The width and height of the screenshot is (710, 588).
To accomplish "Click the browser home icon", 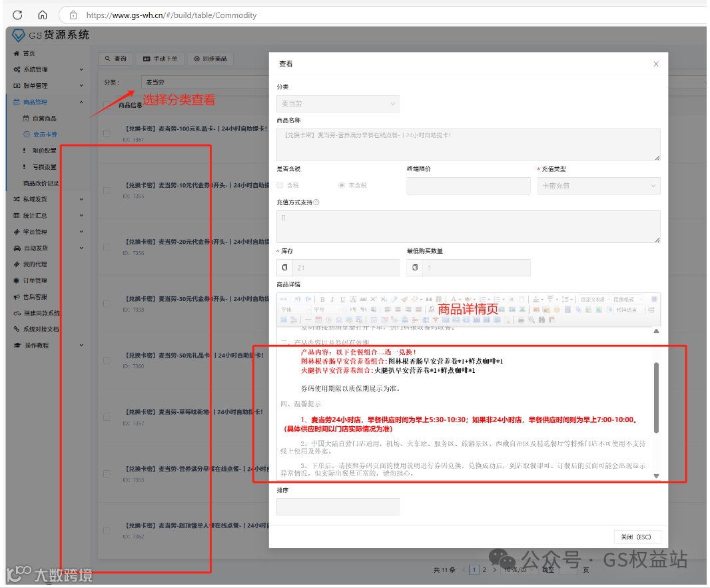I will point(43,15).
